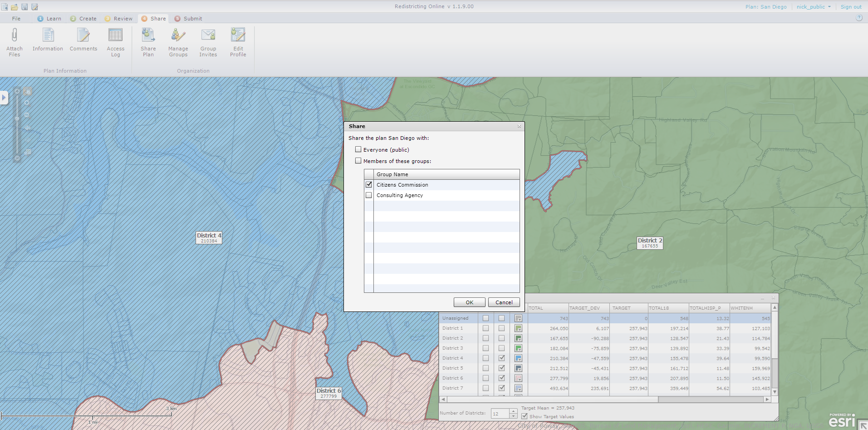Uncheck the checked box in District 4 row
The width and height of the screenshot is (868, 430).
pos(502,358)
